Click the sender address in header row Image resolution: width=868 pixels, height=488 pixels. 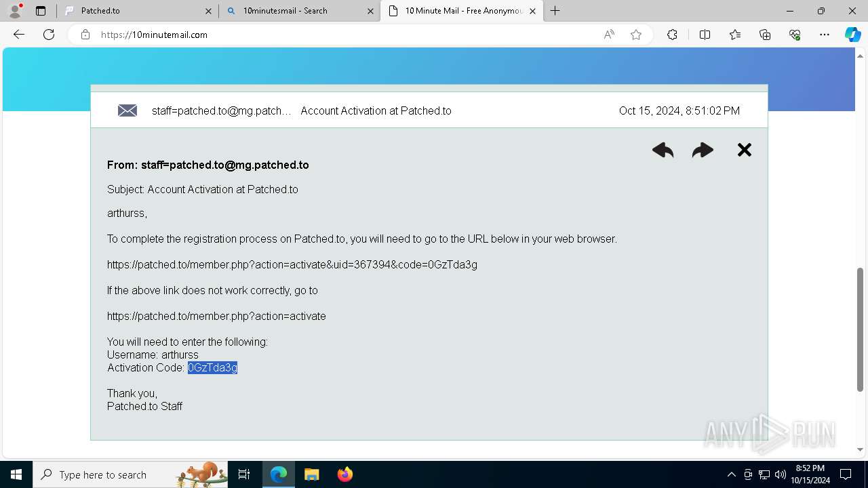tap(222, 110)
